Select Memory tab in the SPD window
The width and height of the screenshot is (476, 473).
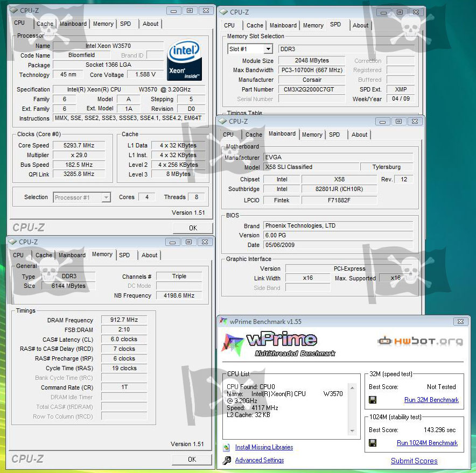pos(313,25)
